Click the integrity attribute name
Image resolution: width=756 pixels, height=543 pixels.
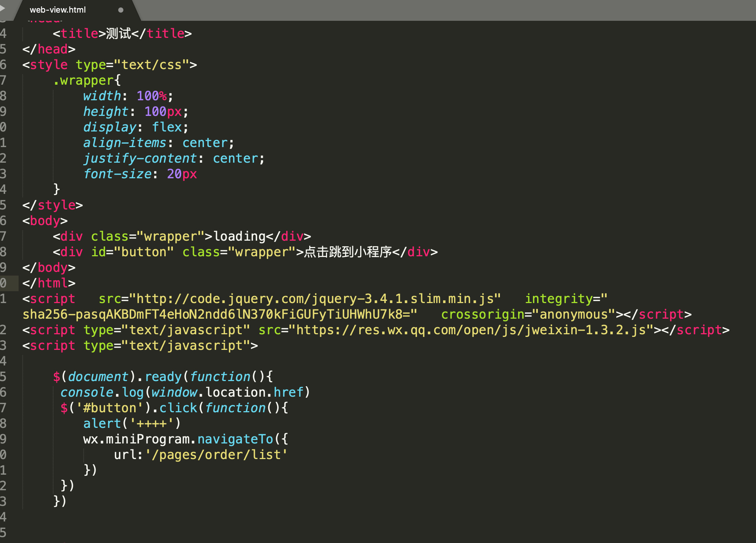click(558, 299)
